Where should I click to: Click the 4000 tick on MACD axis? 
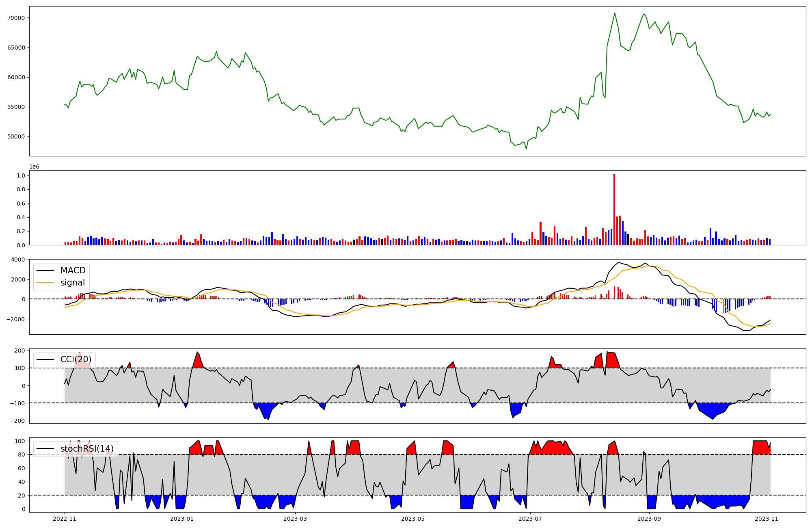pyautogui.click(x=18, y=260)
